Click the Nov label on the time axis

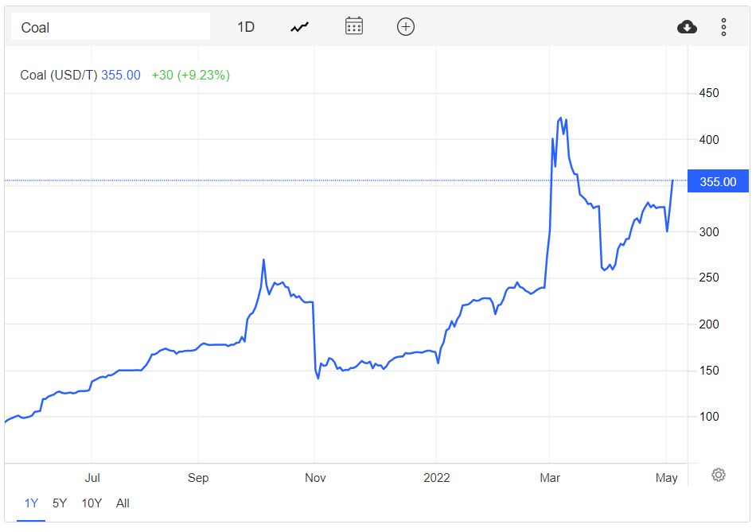pyautogui.click(x=315, y=478)
